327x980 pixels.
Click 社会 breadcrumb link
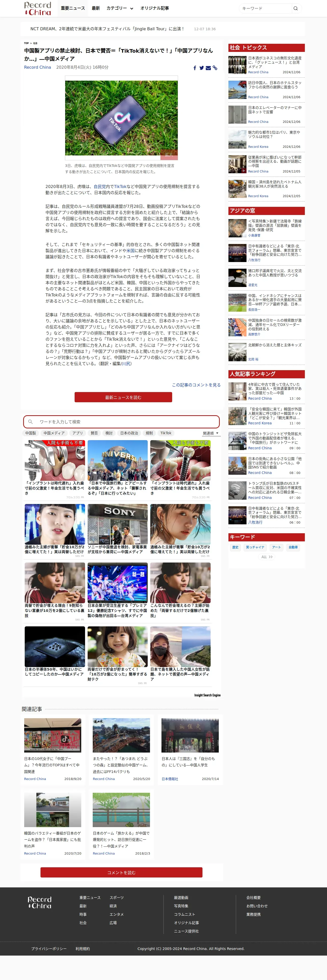tap(35, 43)
